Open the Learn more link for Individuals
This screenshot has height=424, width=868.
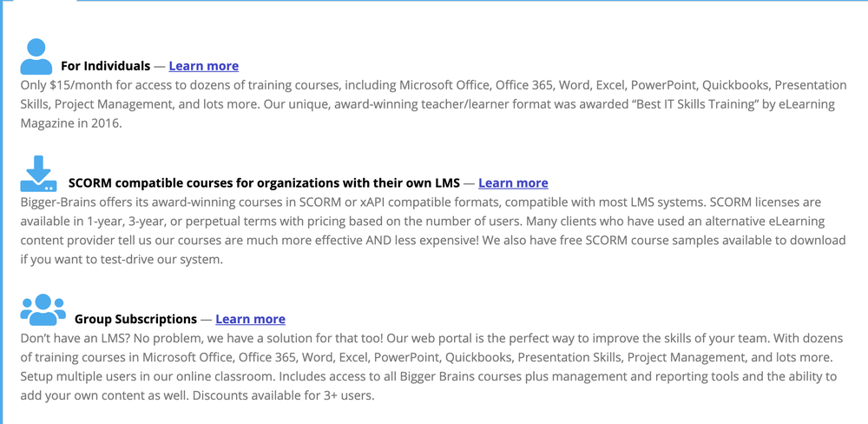[204, 66]
